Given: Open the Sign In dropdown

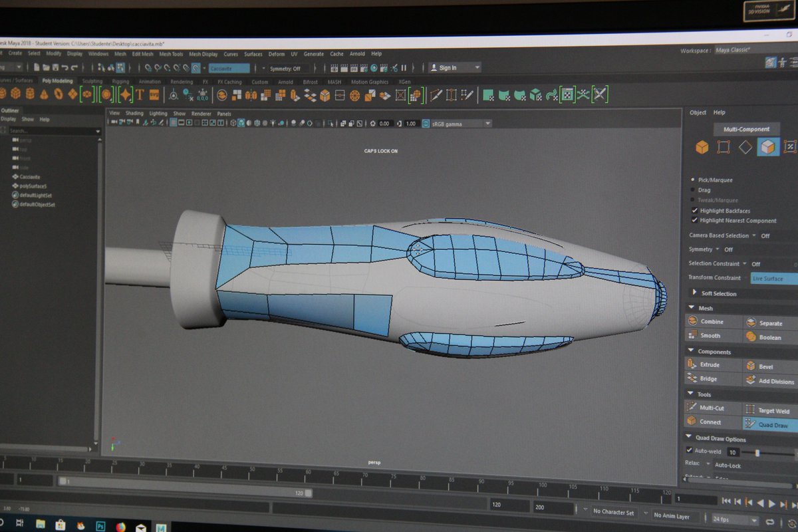Looking at the screenshot, I should [454, 67].
